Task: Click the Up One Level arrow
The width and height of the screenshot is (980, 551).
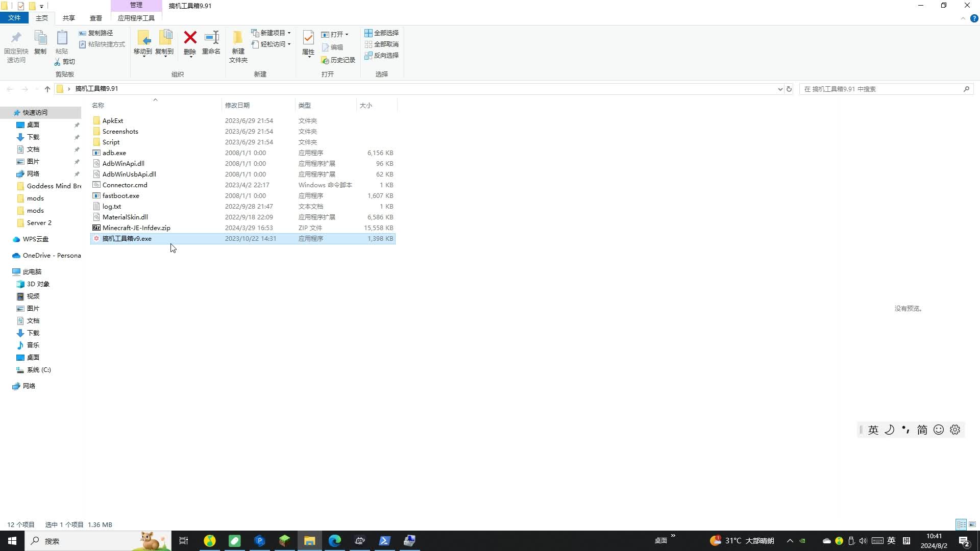Action: [47, 89]
